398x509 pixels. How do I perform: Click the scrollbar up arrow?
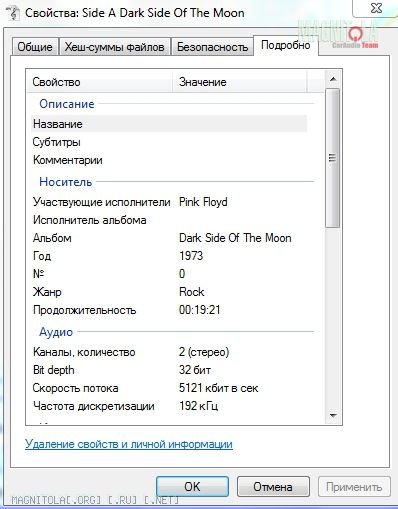click(x=333, y=79)
